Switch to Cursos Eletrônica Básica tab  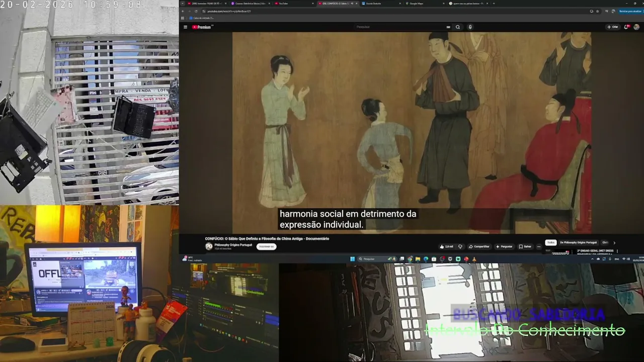tap(251, 4)
